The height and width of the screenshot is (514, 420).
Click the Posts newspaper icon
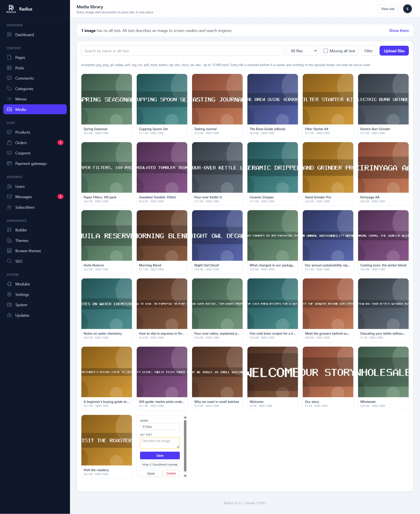coord(9,68)
